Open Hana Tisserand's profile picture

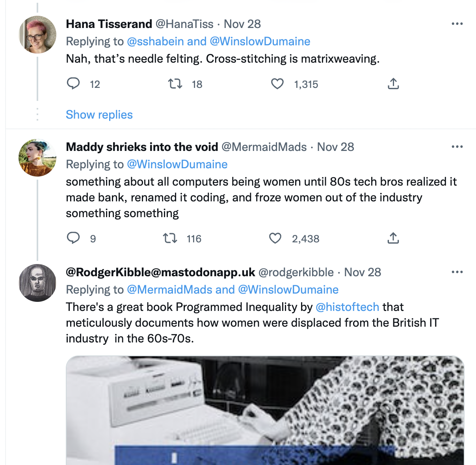[x=38, y=35]
